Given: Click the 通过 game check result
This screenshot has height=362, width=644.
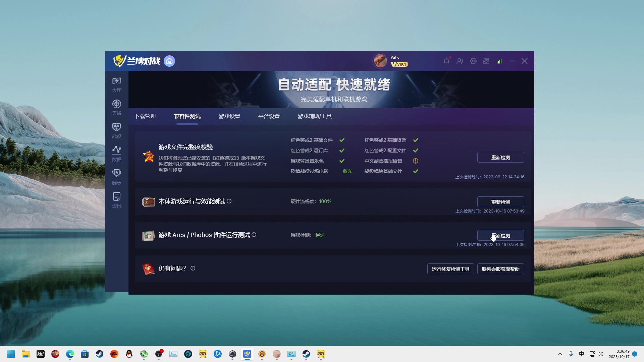Looking at the screenshot, I should [320, 235].
